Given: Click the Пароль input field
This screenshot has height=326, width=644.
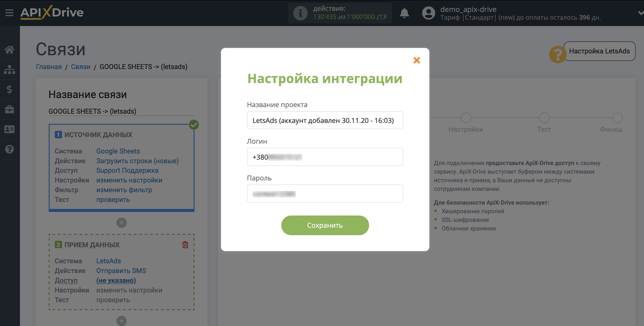Looking at the screenshot, I should [325, 194].
